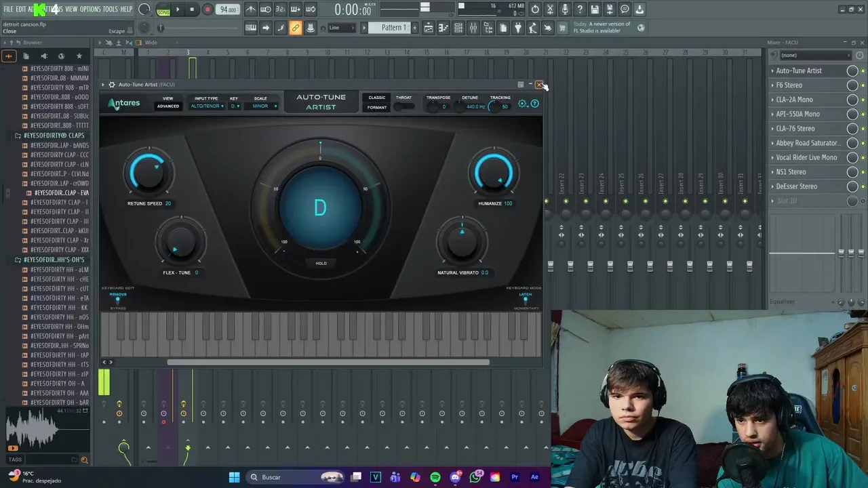The height and width of the screenshot is (488, 868).
Task: Click the Natural Vibrato knob
Action: pos(462,242)
